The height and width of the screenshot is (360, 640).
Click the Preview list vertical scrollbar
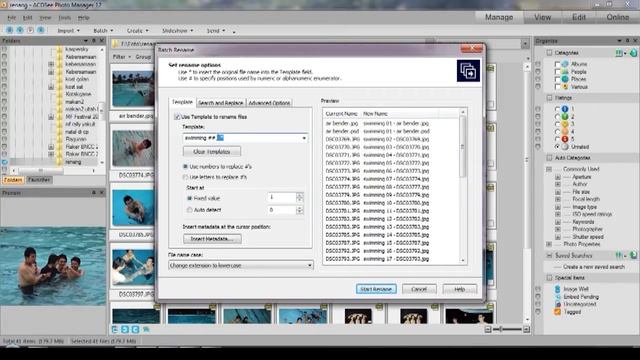463,186
